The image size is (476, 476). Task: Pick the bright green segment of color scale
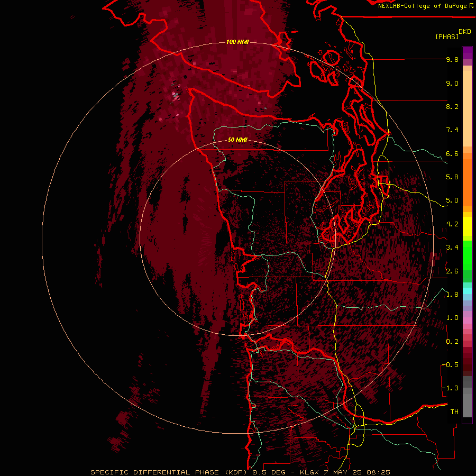point(467,255)
